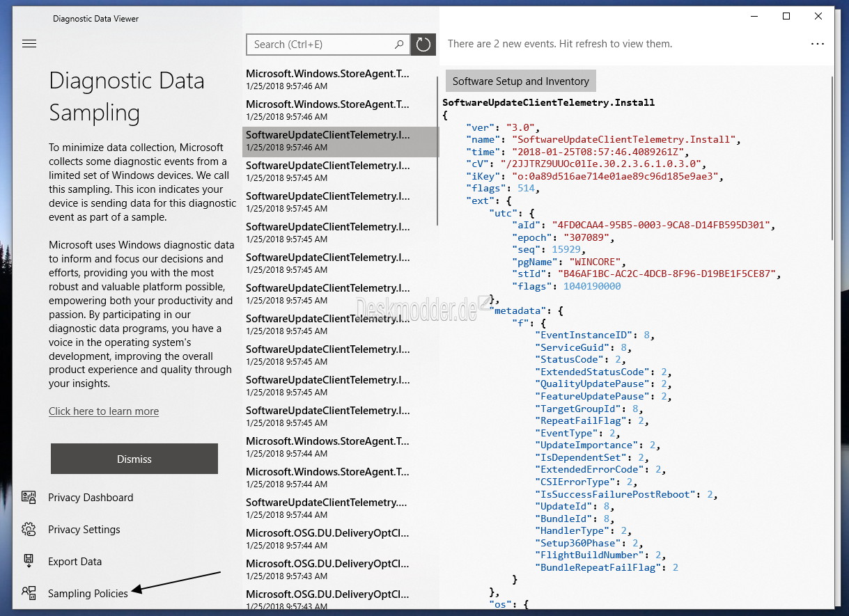Click the '2 new events' notification text

(x=560, y=44)
